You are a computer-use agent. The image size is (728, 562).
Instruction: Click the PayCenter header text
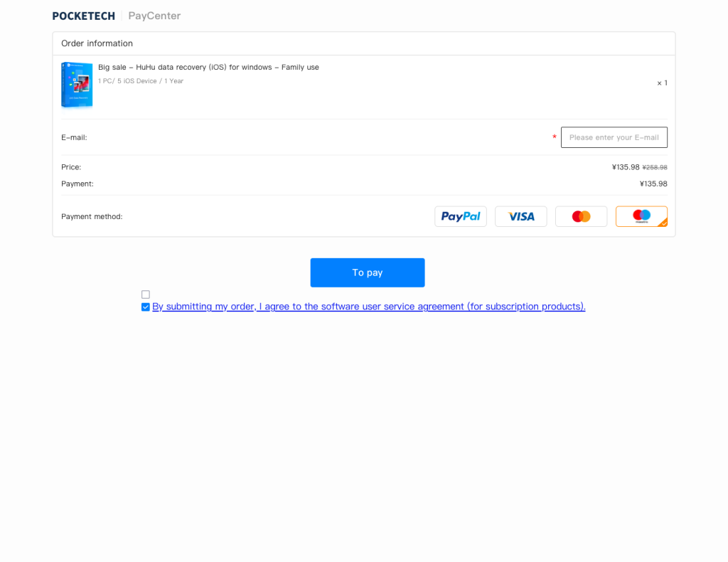154,16
